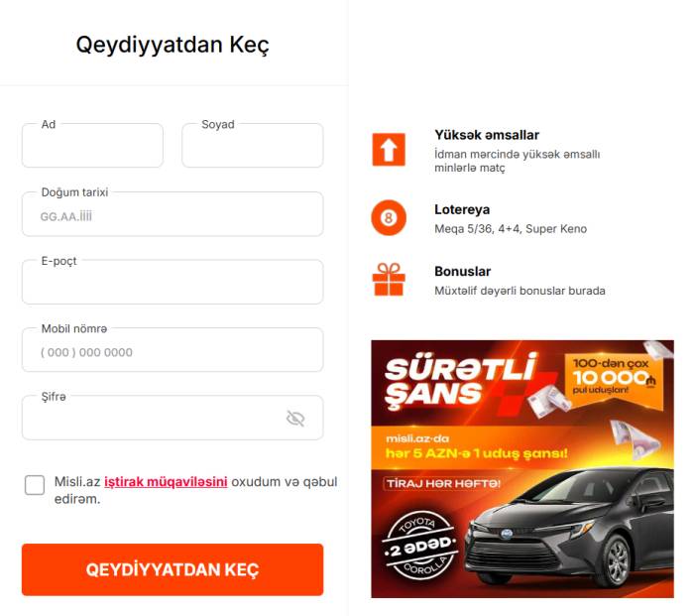Click the Lotereya ball icon
694x616 pixels.
pos(389,218)
